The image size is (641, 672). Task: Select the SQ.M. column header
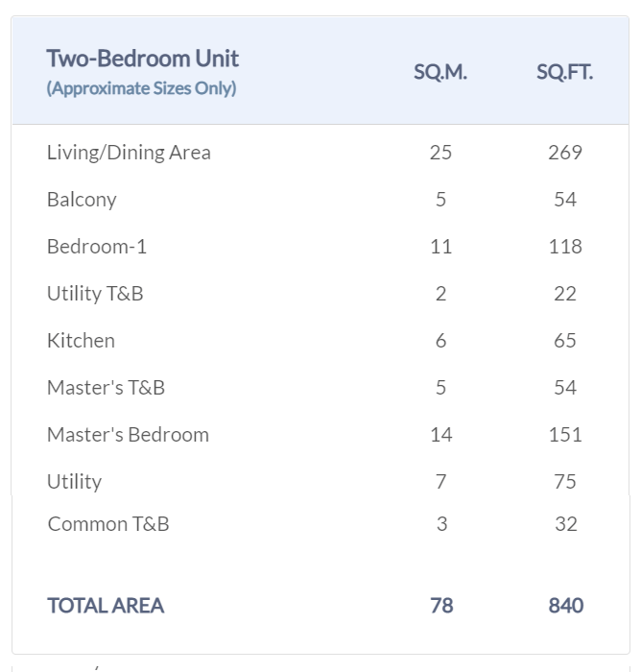440,73
